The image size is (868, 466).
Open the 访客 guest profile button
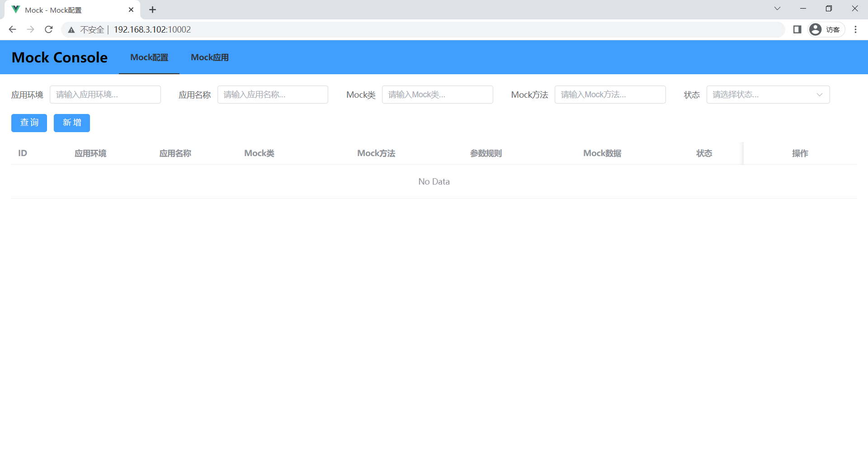pos(826,29)
